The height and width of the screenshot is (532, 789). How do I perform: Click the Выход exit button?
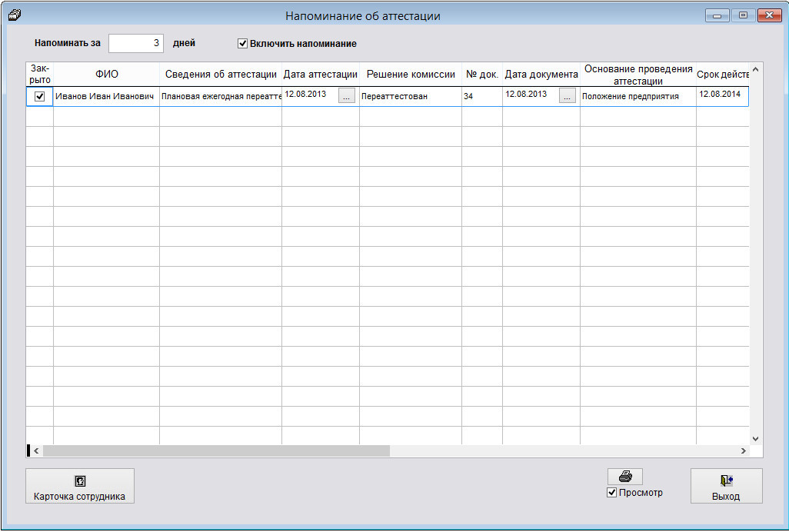726,486
